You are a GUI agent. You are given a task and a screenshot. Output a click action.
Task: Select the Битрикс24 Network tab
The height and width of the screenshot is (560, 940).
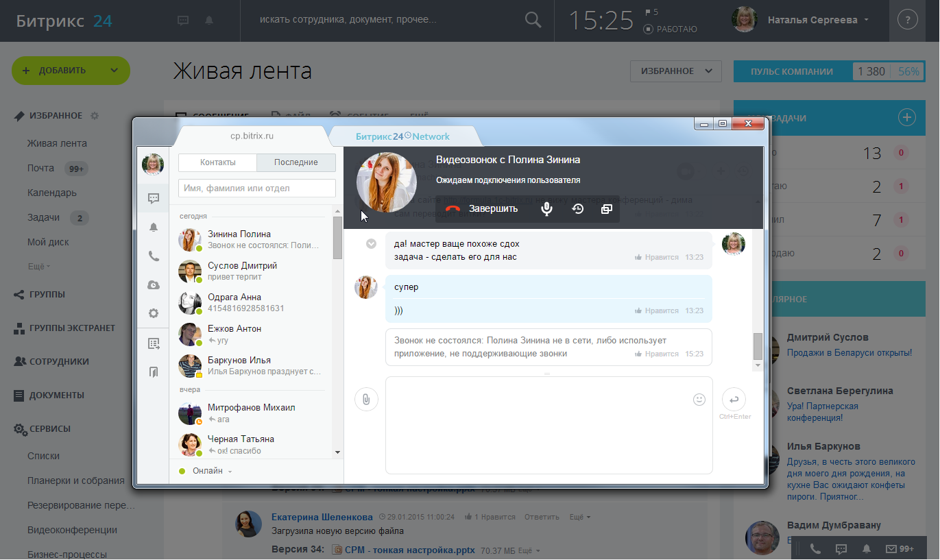point(402,136)
